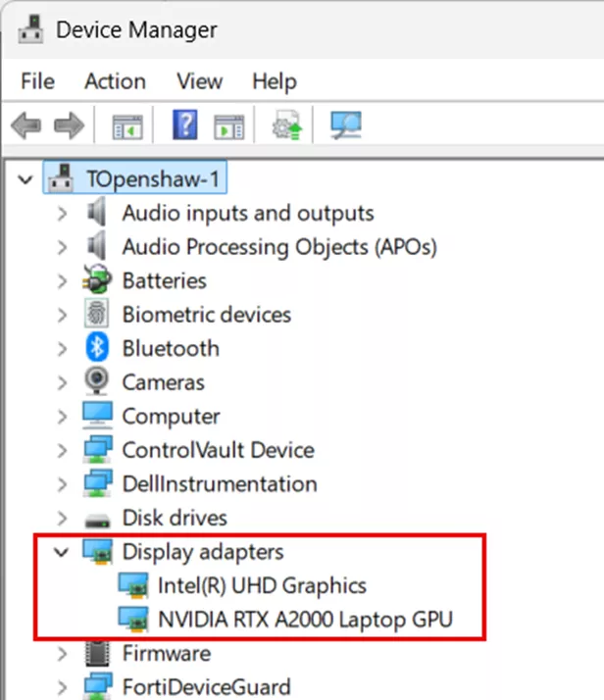Screen dimensions: 604x700
Task: Open the blue question mark Help icon
Action: pyautogui.click(x=184, y=125)
